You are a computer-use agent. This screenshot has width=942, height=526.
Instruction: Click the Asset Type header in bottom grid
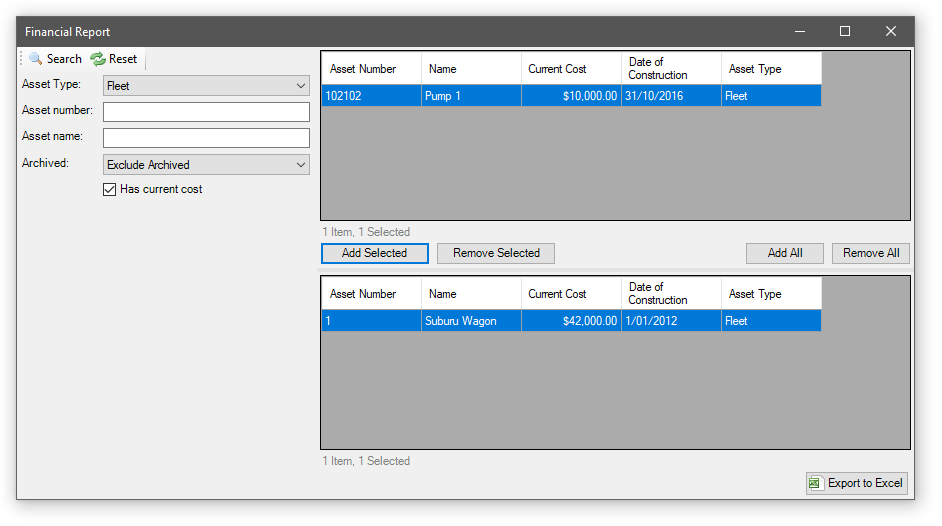click(x=771, y=294)
